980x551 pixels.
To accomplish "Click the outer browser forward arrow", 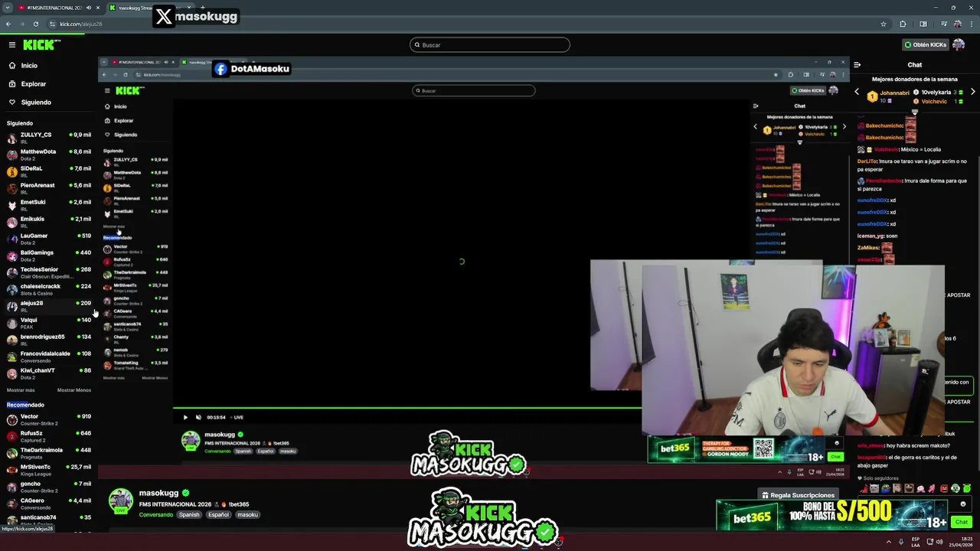I will click(x=21, y=24).
